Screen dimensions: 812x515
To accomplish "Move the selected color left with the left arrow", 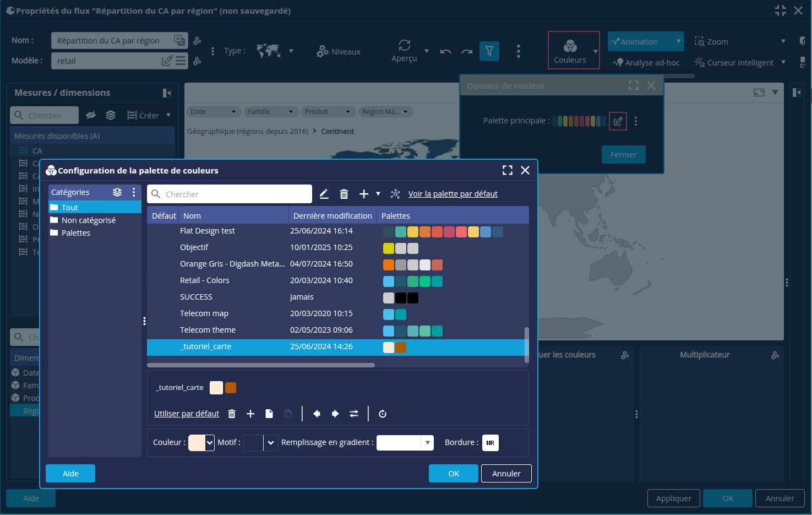I will pyautogui.click(x=317, y=414).
